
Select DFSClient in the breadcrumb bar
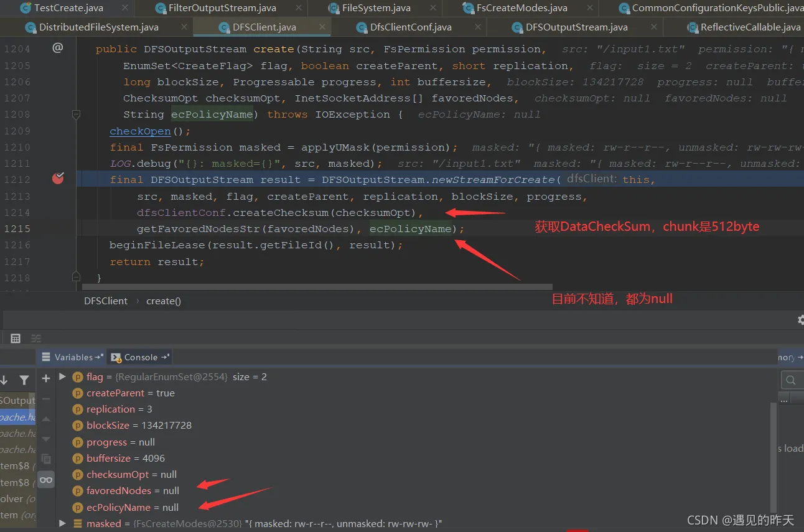tap(106, 301)
